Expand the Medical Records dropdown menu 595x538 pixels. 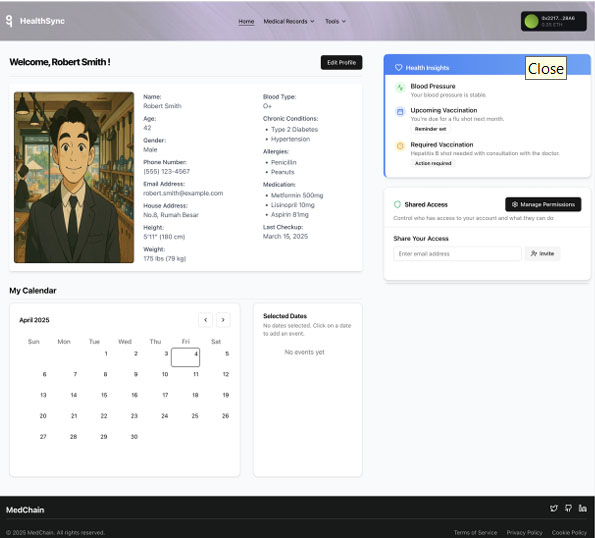pyautogui.click(x=289, y=22)
